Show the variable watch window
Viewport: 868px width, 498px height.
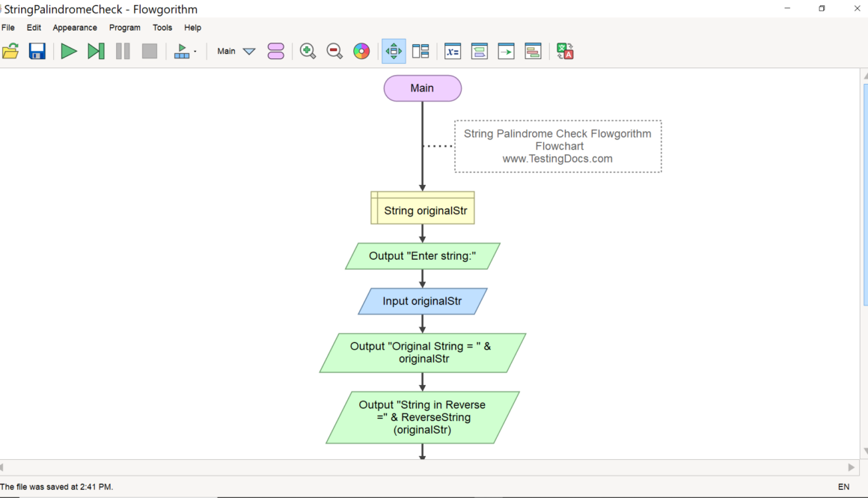coord(452,52)
